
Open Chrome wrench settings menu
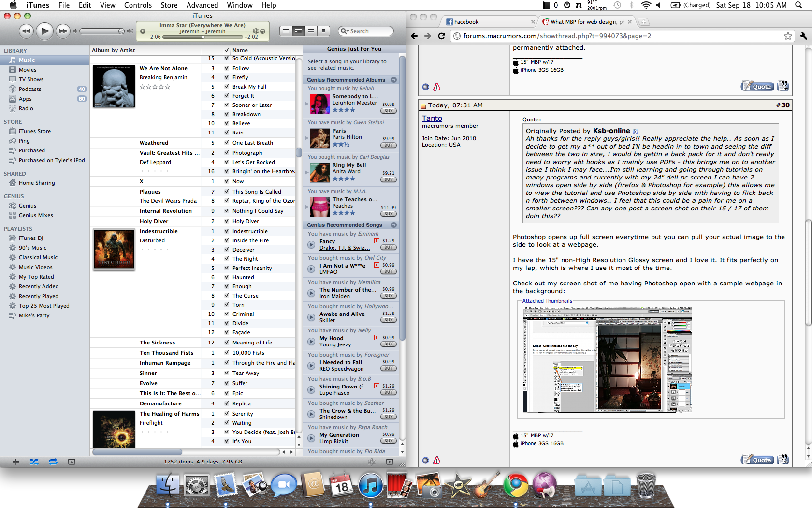click(x=803, y=36)
